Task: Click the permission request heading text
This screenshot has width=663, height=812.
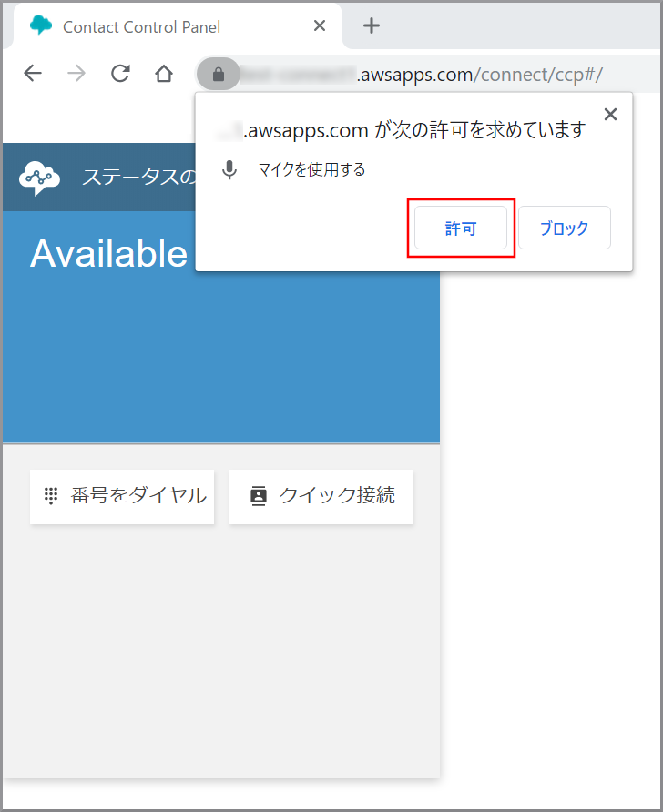Action: 402,130
